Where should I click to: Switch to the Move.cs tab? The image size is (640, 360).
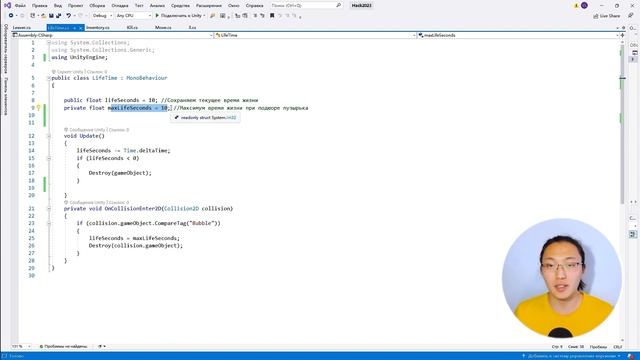[x=163, y=27]
